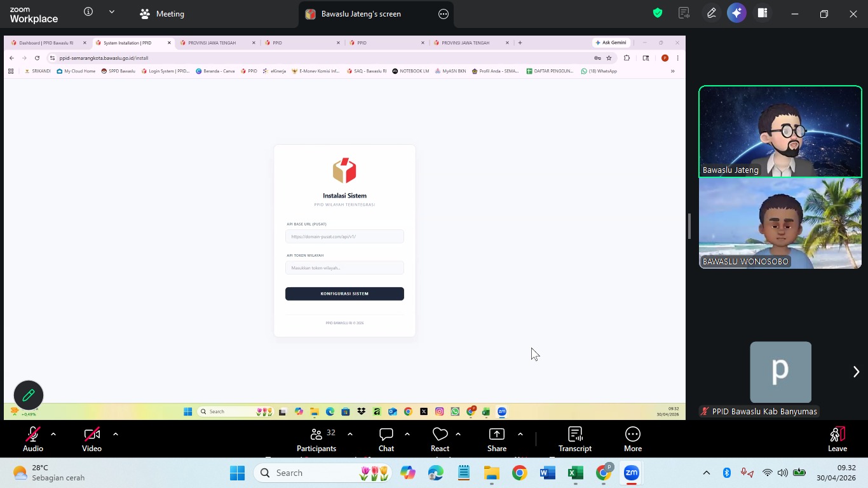Open Beranda - Canva bookmark
868x488 pixels.
[x=215, y=71]
